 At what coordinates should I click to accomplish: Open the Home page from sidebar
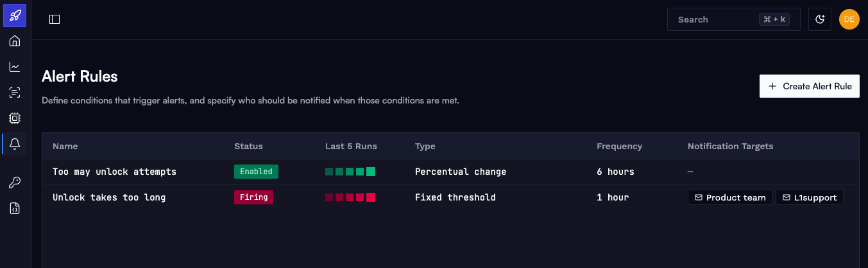(x=15, y=41)
